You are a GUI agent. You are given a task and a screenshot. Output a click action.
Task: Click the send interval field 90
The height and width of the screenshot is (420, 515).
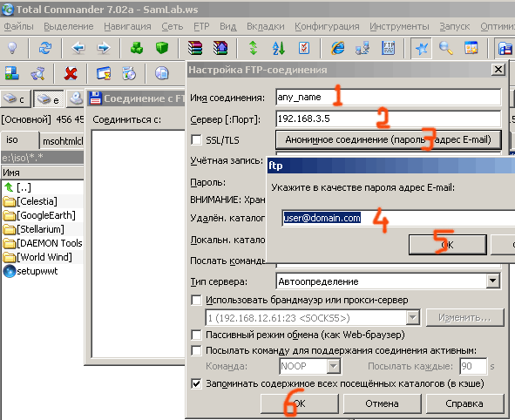coord(473,366)
